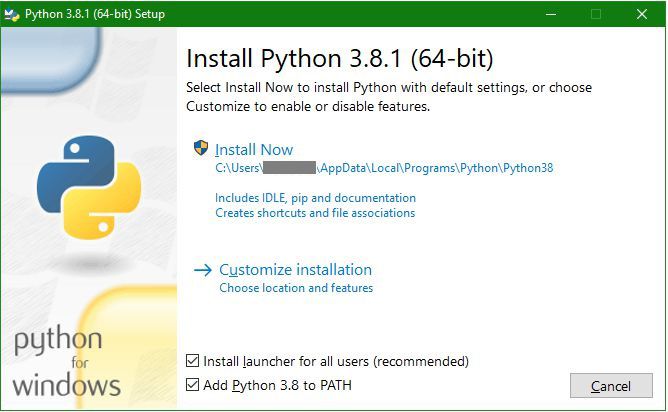Click the 'Install Python 3.8.1 (64-bit)' heading
The height and width of the screenshot is (412, 668).
click(x=340, y=59)
